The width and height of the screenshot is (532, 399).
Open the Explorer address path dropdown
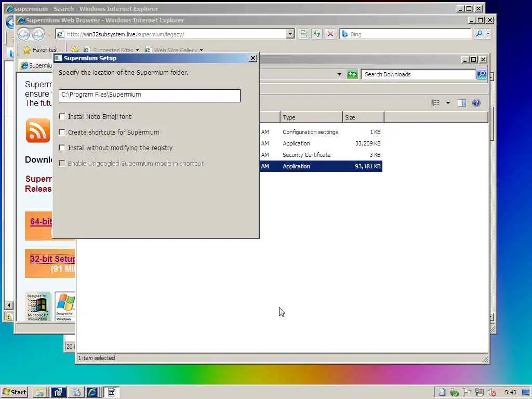(x=339, y=74)
